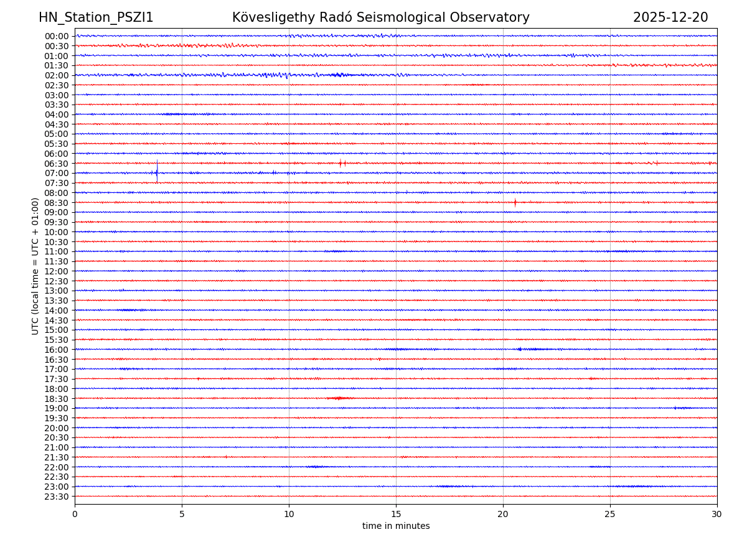Screen dimensions: 747x560
Task: Click the Kövesligethy Radó Seismological Observatory title
Action: pyautogui.click(x=380, y=17)
